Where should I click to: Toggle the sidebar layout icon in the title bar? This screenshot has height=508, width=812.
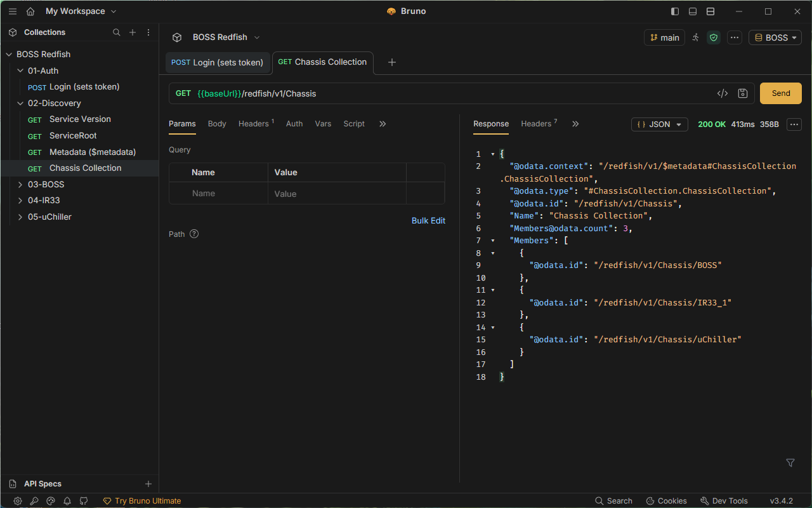click(x=675, y=11)
